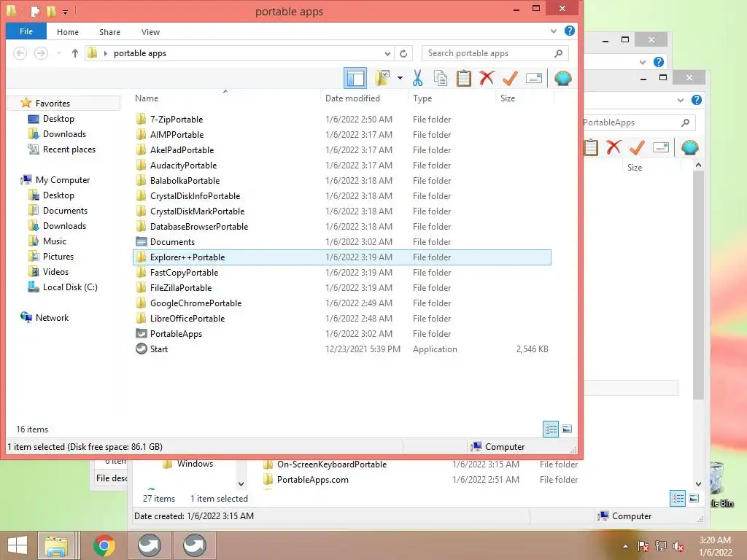The image size is (747, 560).
Task: Launch Google Chrome from the taskbar
Action: (104, 545)
